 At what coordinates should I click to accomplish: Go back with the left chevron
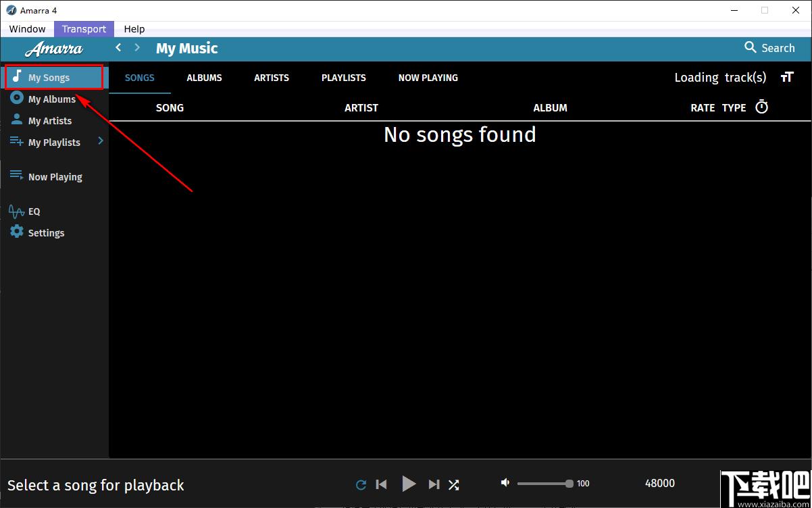pos(118,47)
